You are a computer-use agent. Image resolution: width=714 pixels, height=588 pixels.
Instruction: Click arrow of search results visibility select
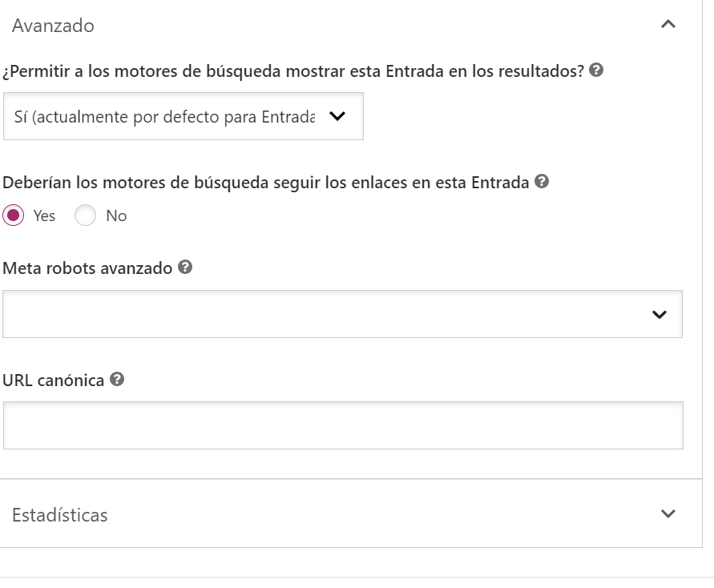point(337,116)
